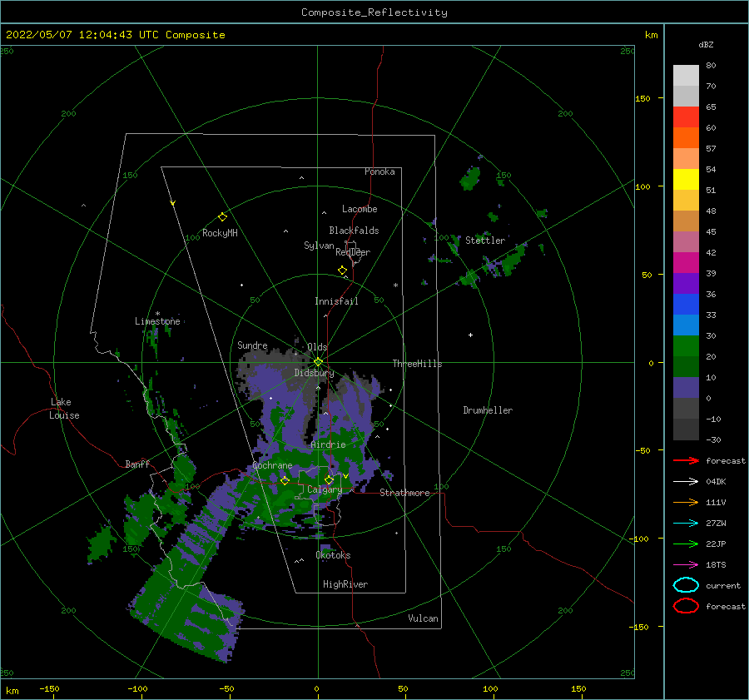The height and width of the screenshot is (700, 749).
Task: Click the Vulcan city label
Action: [x=424, y=618]
